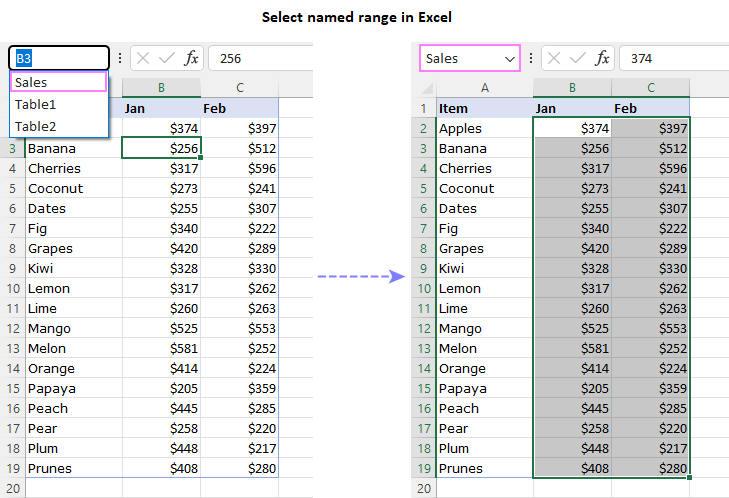
Task: Click the three-dot resize handle beside left Name Box
Action: pyautogui.click(x=120, y=58)
